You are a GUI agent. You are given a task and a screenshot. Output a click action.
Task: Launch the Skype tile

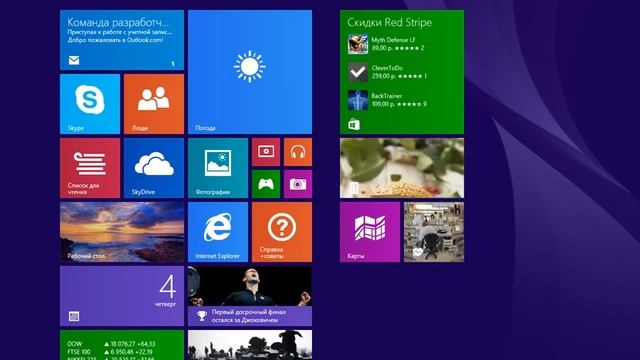(x=90, y=104)
